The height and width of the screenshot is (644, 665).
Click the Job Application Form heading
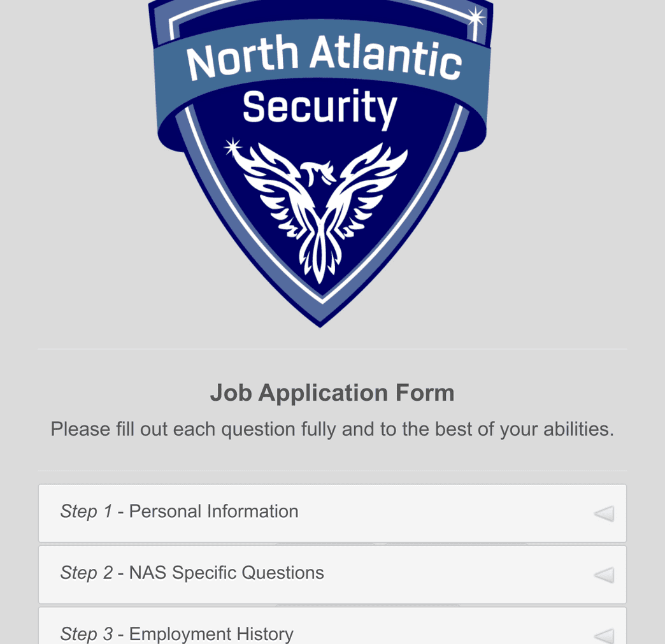point(332,392)
